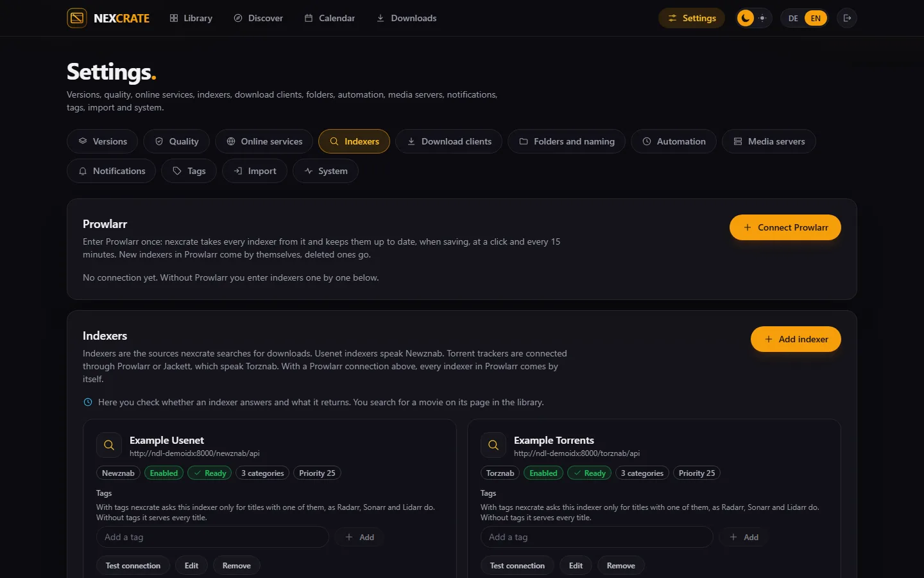Click Add indexer button
924x578 pixels.
point(796,339)
